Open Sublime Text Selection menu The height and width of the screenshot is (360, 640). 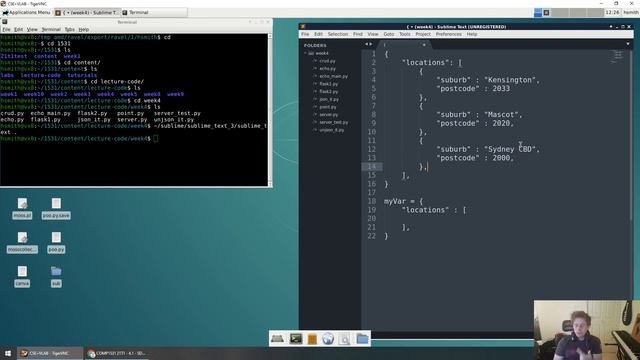coord(338,34)
